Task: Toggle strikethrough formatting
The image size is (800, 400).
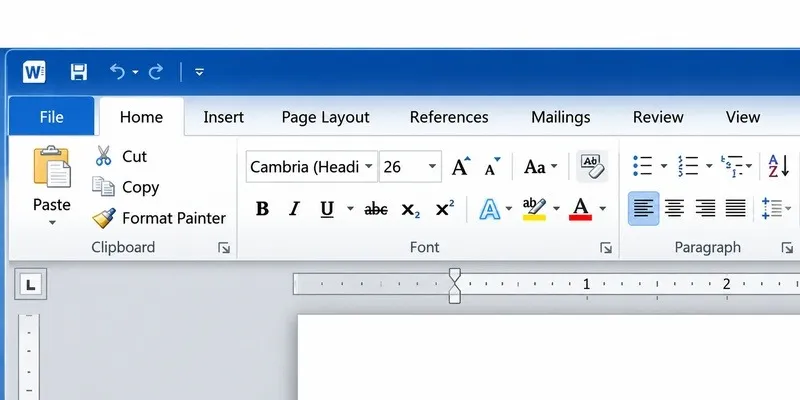Action: point(376,209)
